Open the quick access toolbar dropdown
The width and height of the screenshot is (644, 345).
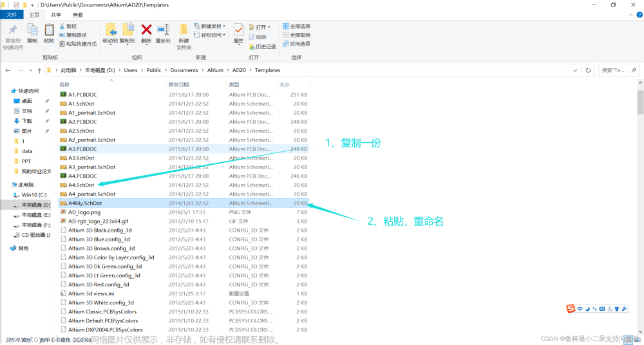[32, 5]
